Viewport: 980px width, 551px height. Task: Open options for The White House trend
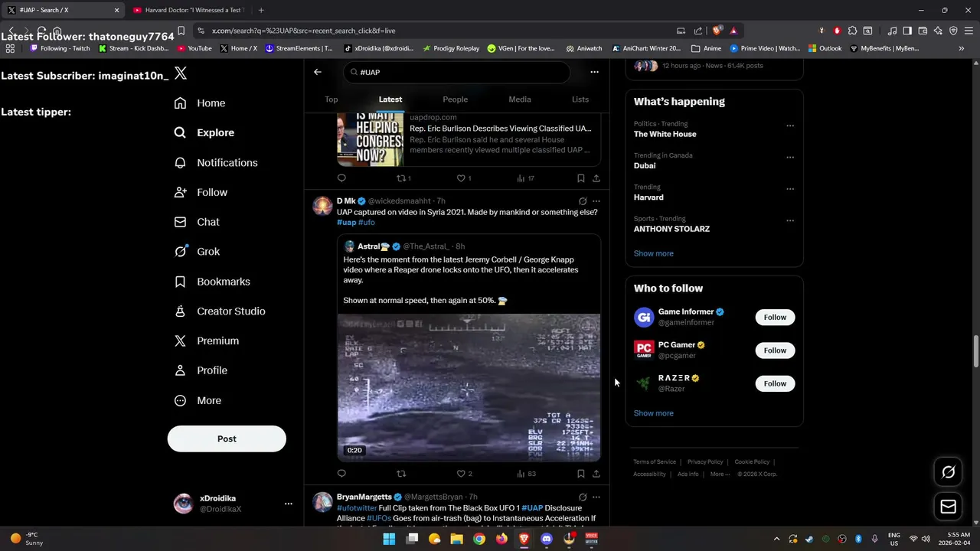(x=790, y=126)
